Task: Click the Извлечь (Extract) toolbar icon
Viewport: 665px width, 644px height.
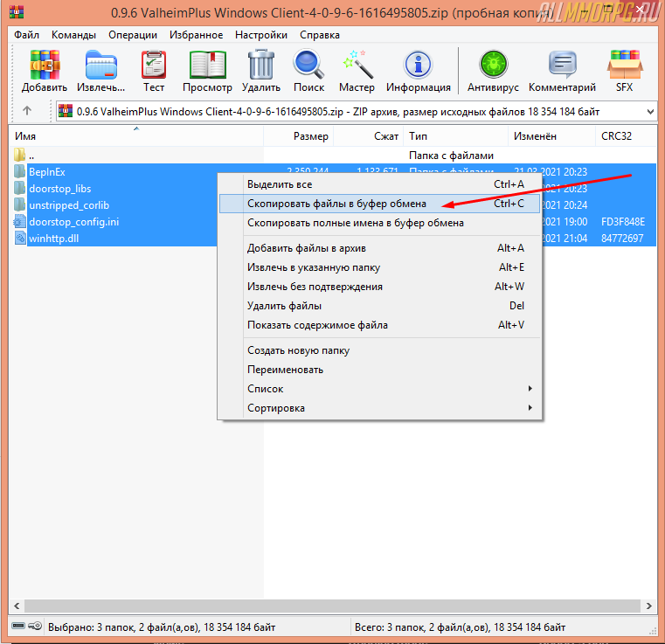Action: (x=101, y=65)
